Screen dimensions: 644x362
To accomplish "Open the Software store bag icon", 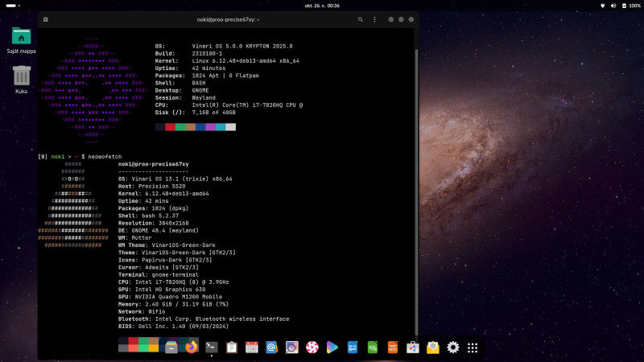I will (x=412, y=348).
